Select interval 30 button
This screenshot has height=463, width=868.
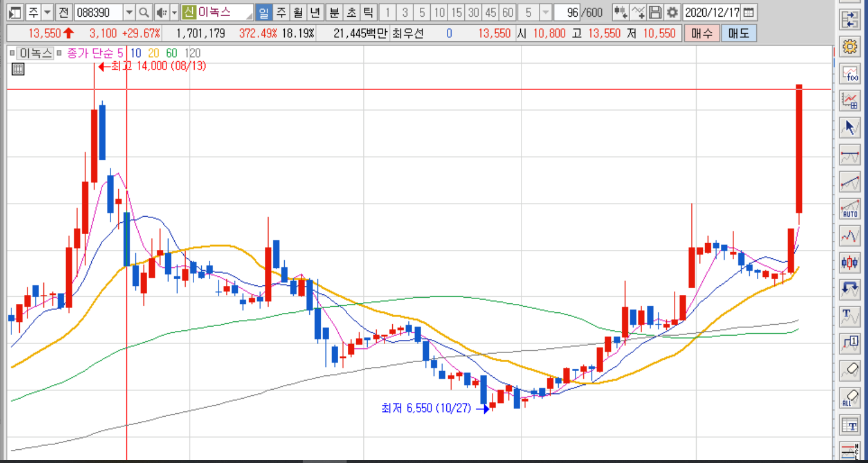tap(475, 12)
